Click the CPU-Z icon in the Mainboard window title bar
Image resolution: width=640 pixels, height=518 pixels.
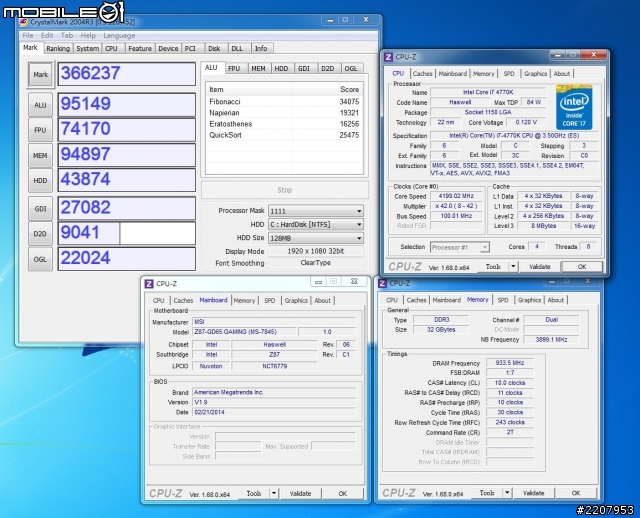149,284
